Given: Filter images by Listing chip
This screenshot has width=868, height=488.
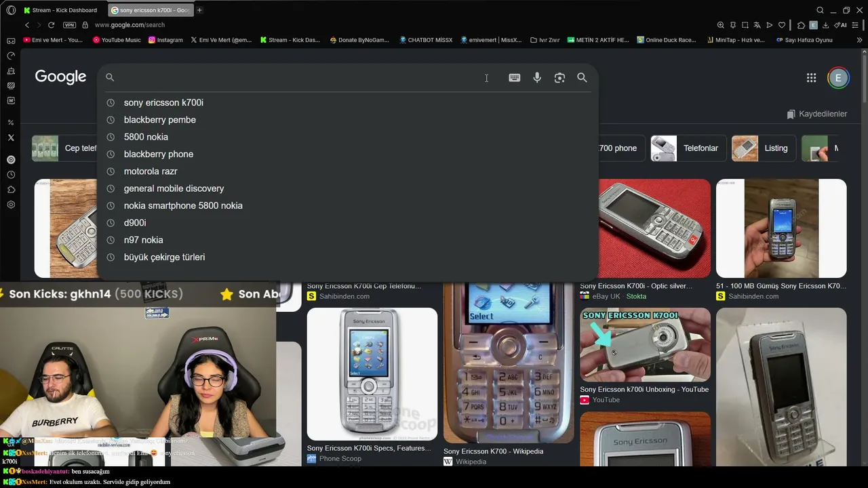Looking at the screenshot, I should pyautogui.click(x=763, y=148).
